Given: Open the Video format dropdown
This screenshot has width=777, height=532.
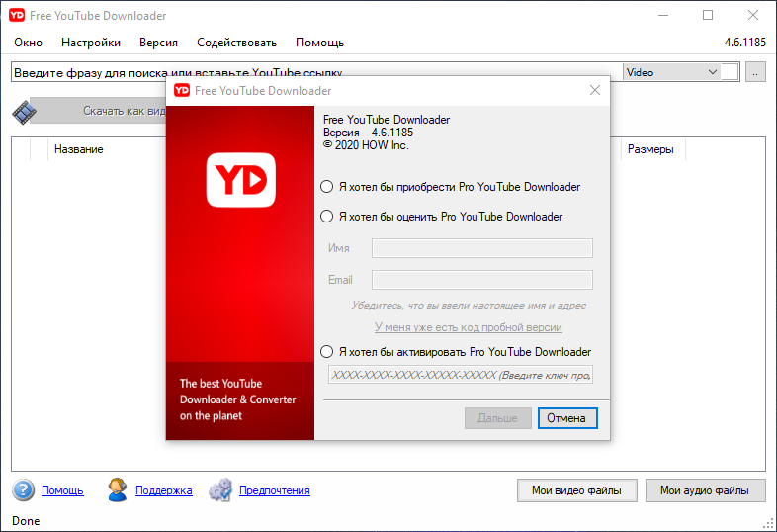Looking at the screenshot, I should (x=671, y=72).
